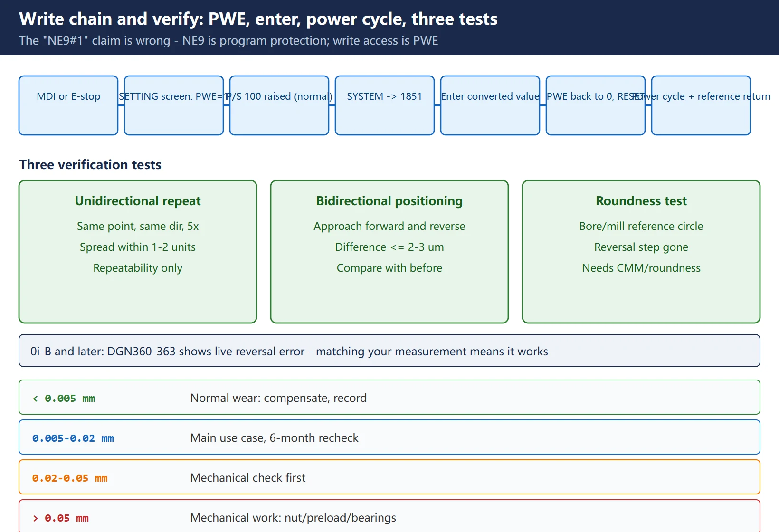Click 'Same point, same dir, 5x' text

click(138, 226)
